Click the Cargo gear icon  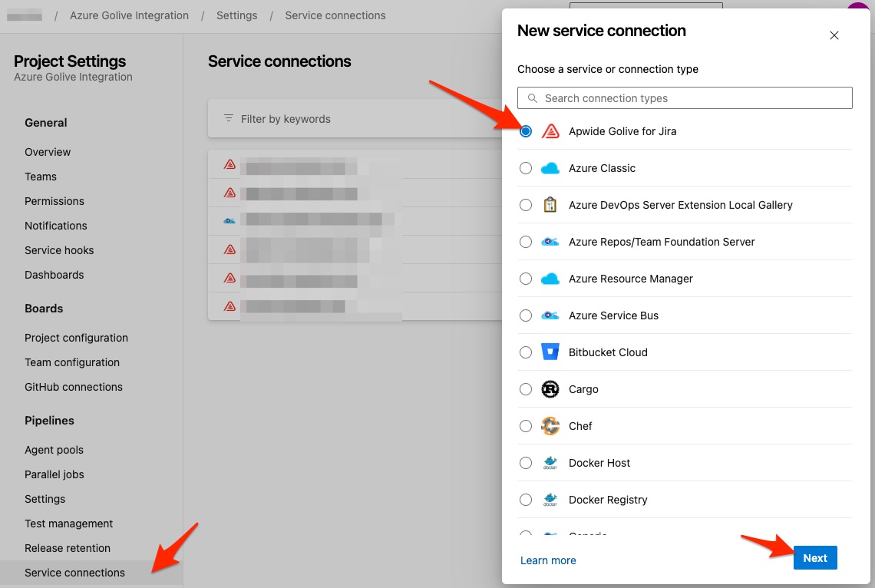coord(550,389)
